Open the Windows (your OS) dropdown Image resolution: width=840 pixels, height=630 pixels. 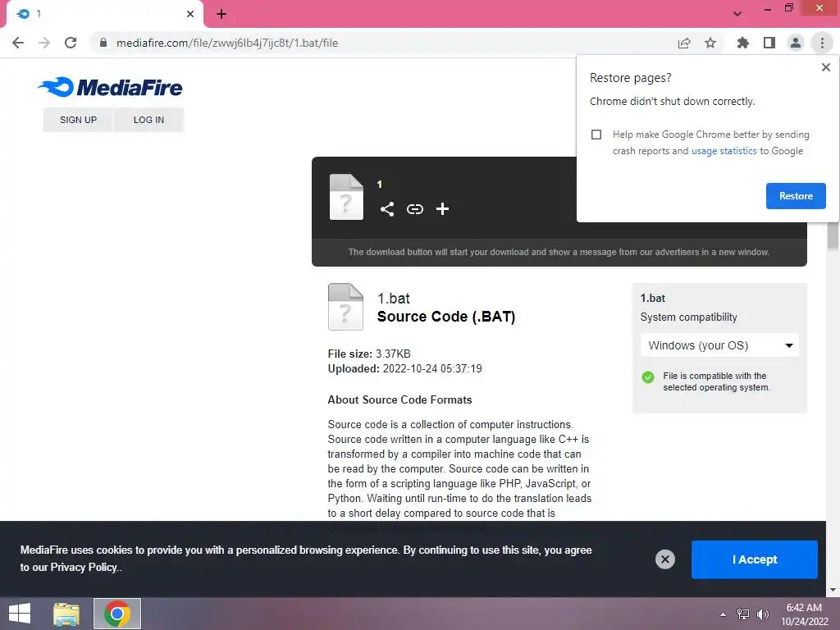tap(719, 345)
